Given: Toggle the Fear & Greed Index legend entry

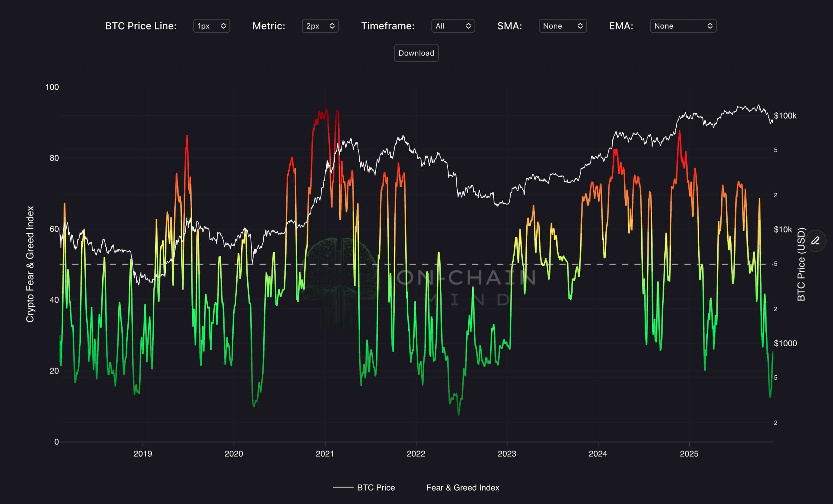Looking at the screenshot, I should point(463,487).
